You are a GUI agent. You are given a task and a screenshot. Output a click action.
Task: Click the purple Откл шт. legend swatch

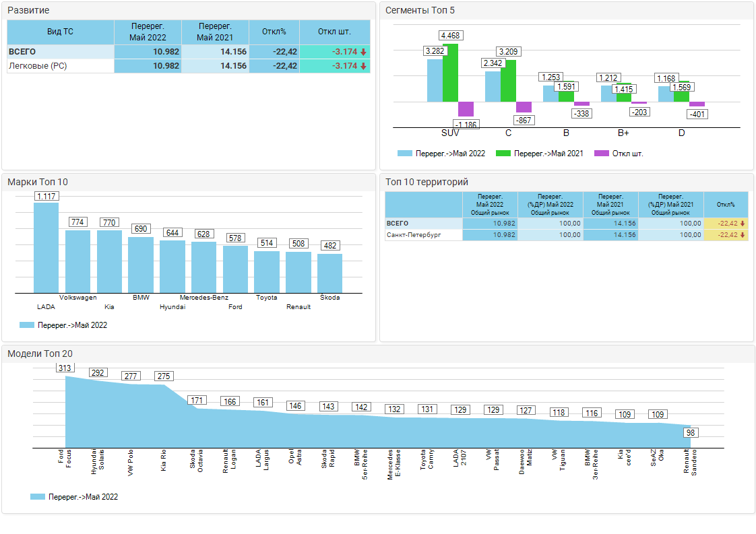point(602,154)
